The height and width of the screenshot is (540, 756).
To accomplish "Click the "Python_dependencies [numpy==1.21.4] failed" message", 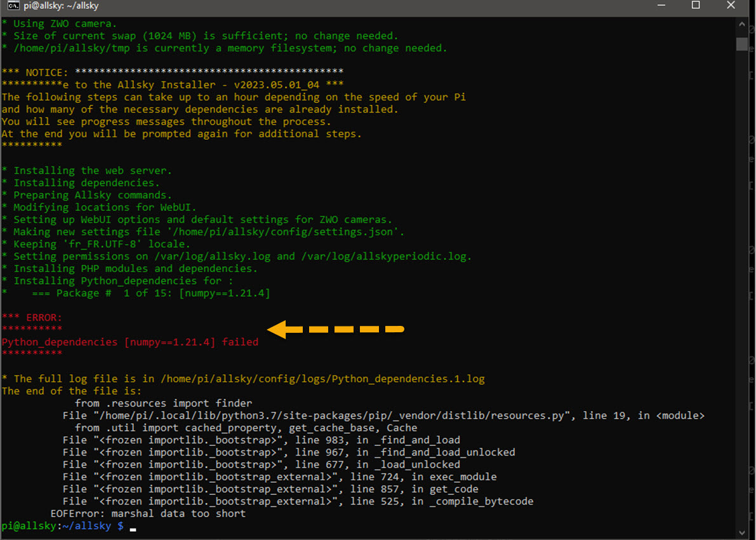I will (130, 342).
